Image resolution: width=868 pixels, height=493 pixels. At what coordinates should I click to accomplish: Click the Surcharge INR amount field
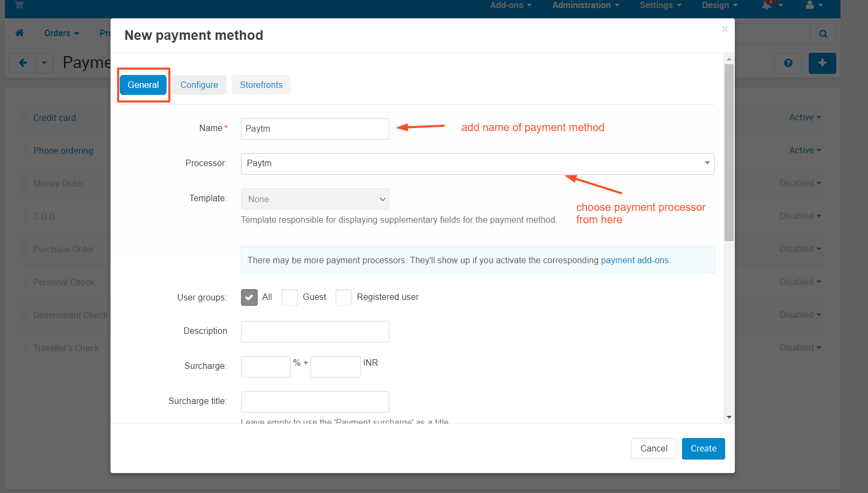click(335, 367)
